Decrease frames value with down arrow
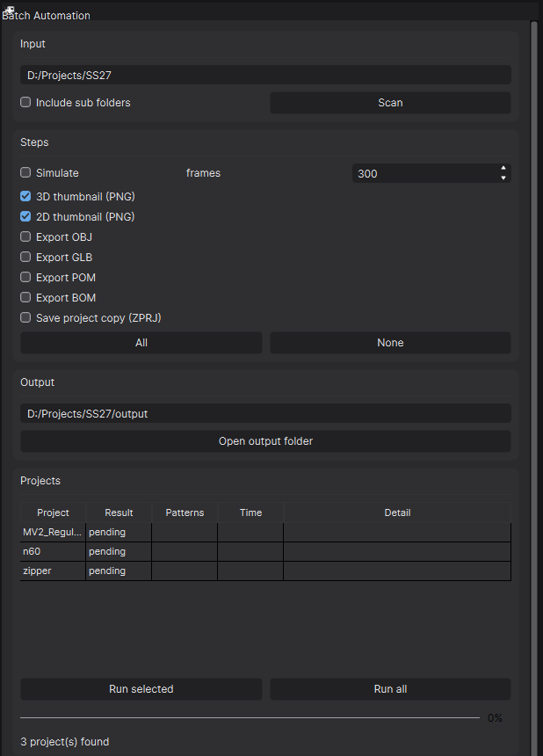The height and width of the screenshot is (756, 543). 503,178
